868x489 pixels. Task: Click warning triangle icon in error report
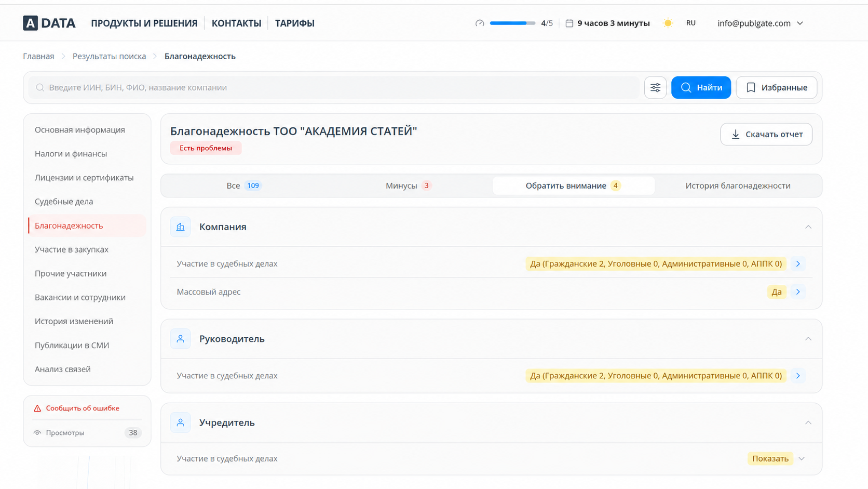(x=37, y=408)
